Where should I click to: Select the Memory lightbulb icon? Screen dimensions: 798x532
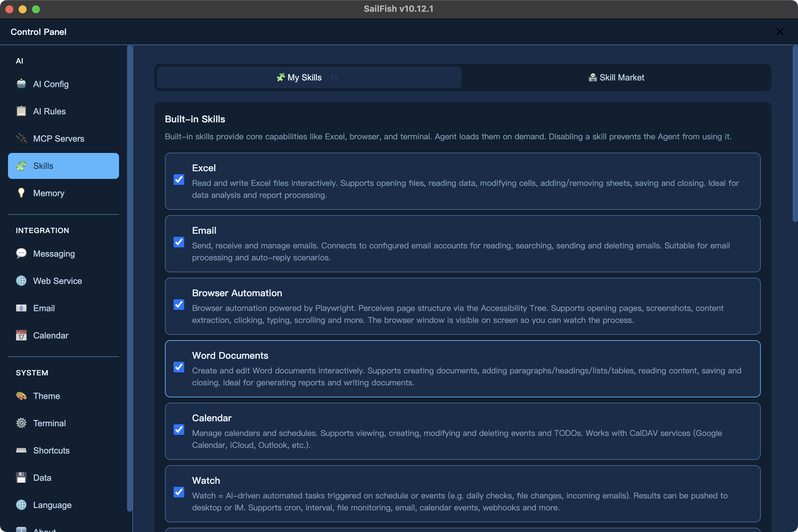tap(21, 193)
